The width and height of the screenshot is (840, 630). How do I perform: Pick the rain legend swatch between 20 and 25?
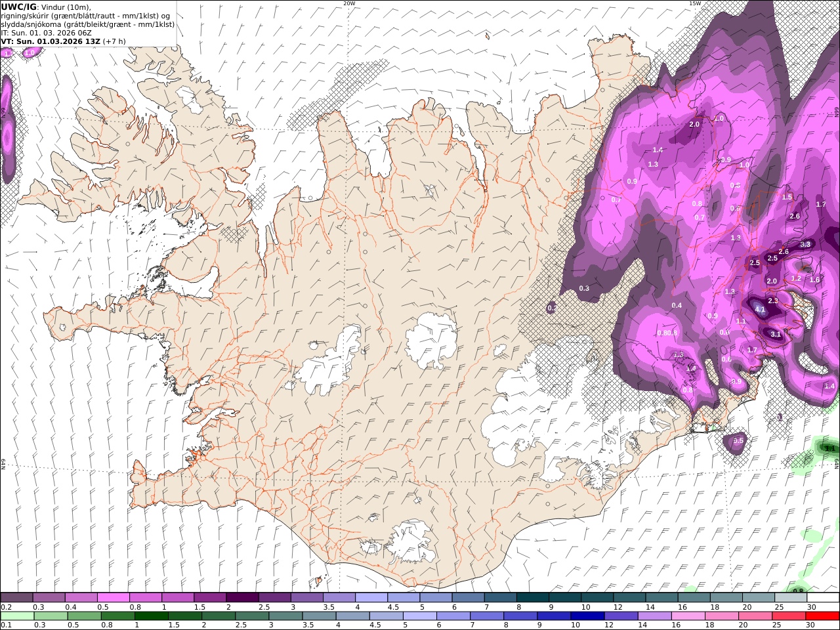tap(755, 616)
